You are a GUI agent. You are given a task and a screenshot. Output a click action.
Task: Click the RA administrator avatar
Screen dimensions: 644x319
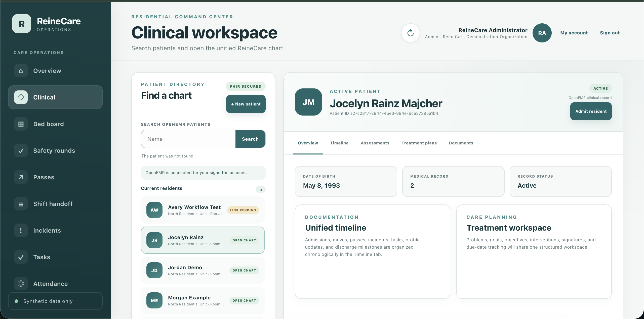tap(542, 33)
